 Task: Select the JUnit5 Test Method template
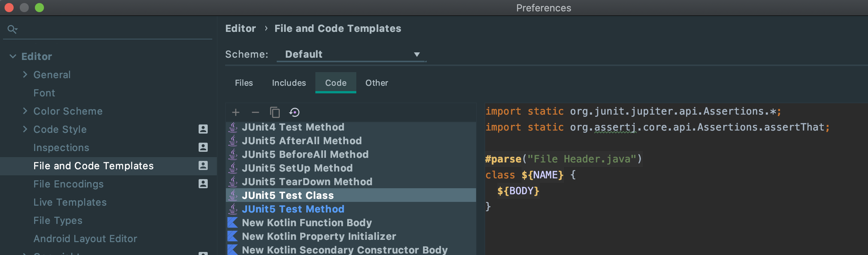pos(293,209)
